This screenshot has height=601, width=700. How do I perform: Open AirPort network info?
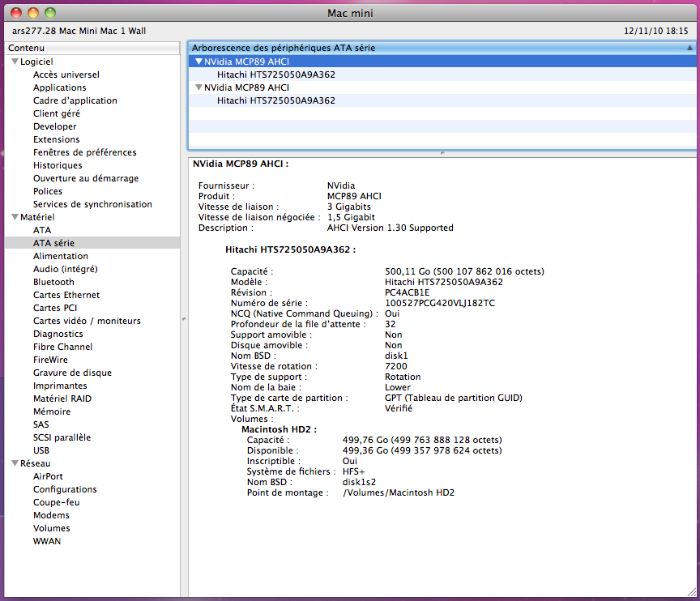click(48, 476)
